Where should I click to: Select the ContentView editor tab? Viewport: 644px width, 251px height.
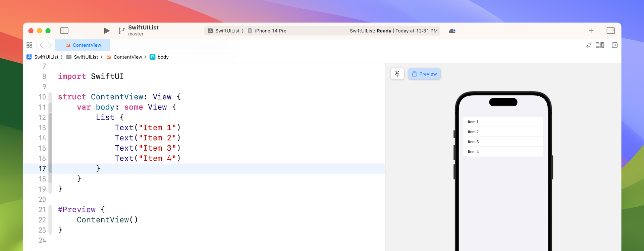[x=83, y=45]
